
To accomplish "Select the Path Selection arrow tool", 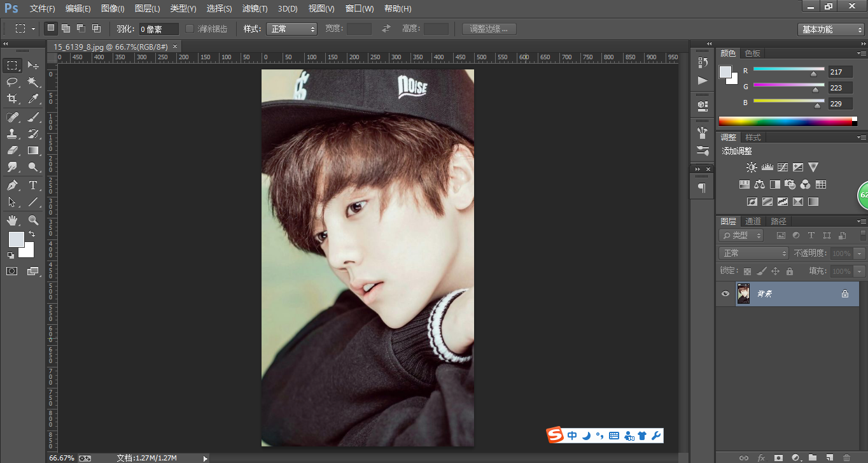I will pyautogui.click(x=12, y=202).
